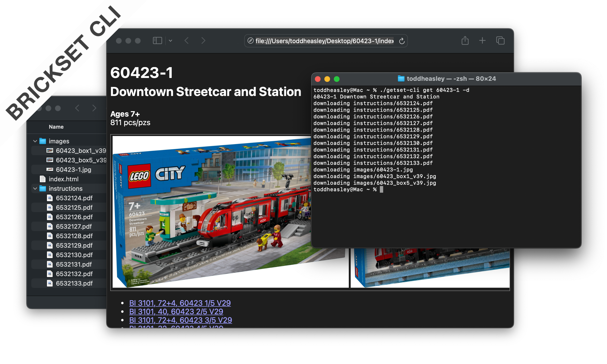The width and height of the screenshot is (607, 364).
Task: Close the Terminal window with red button
Action: [x=317, y=79]
